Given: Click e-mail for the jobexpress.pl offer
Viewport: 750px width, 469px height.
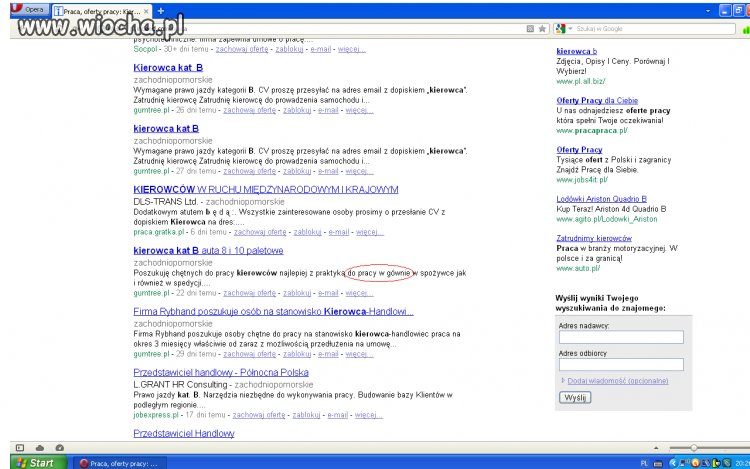Looking at the screenshot, I should pyautogui.click(x=337, y=415).
